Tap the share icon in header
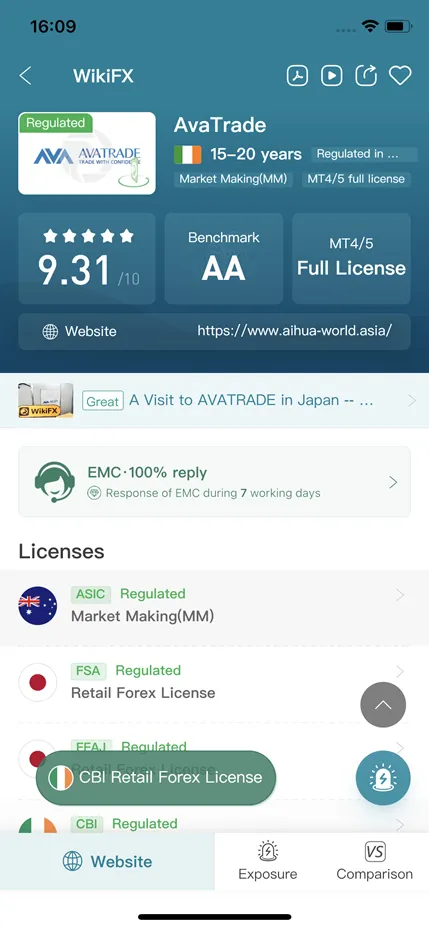 coord(366,75)
